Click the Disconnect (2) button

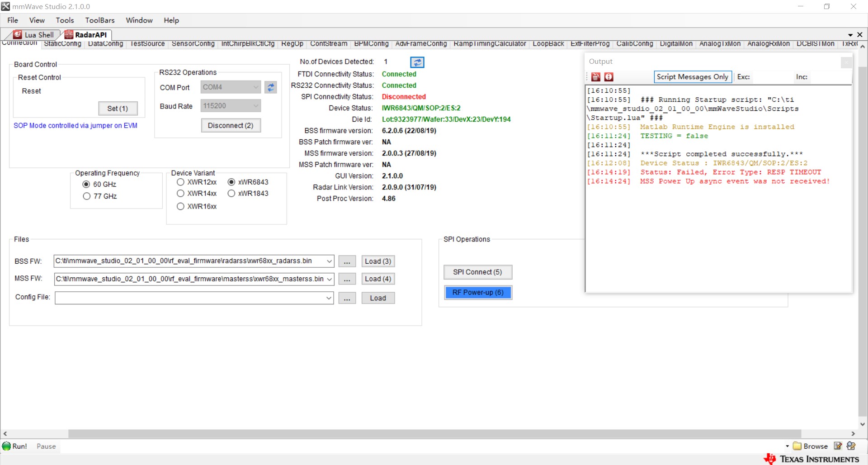231,125
